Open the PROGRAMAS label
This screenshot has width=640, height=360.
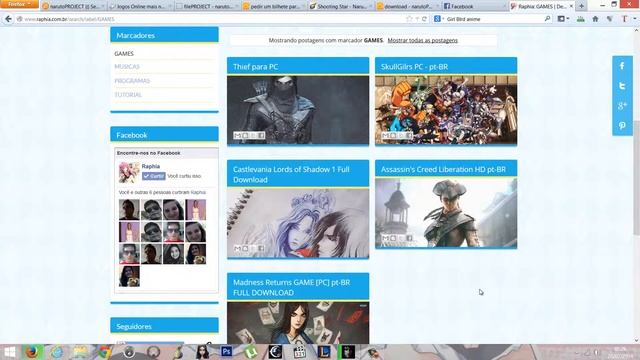point(132,80)
